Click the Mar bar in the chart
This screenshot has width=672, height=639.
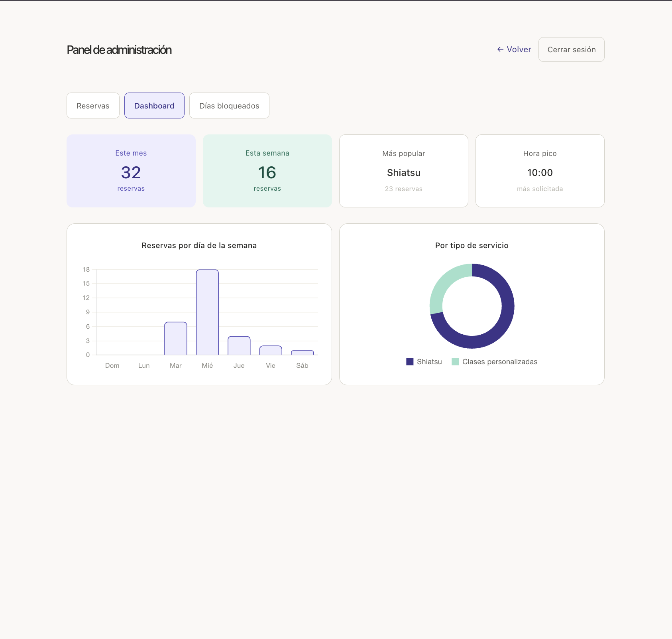[x=176, y=338]
